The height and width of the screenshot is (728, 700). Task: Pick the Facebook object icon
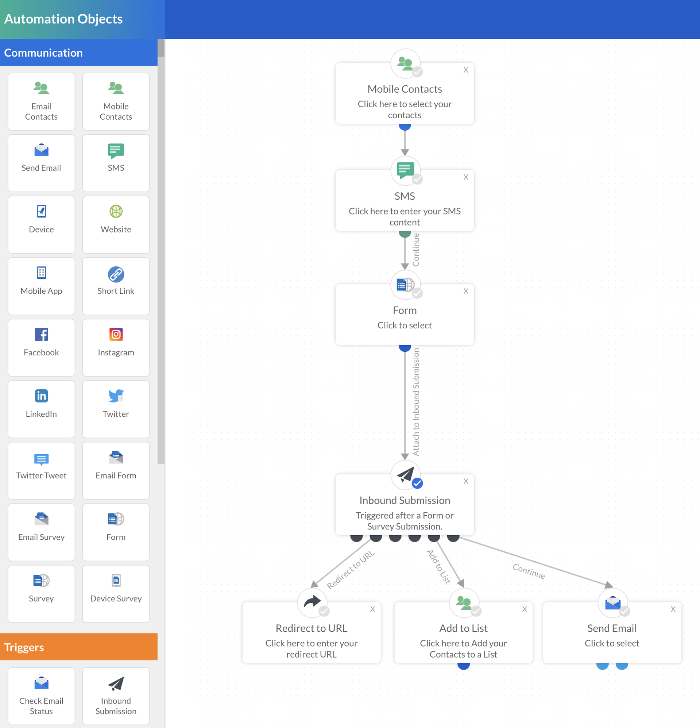(x=41, y=334)
